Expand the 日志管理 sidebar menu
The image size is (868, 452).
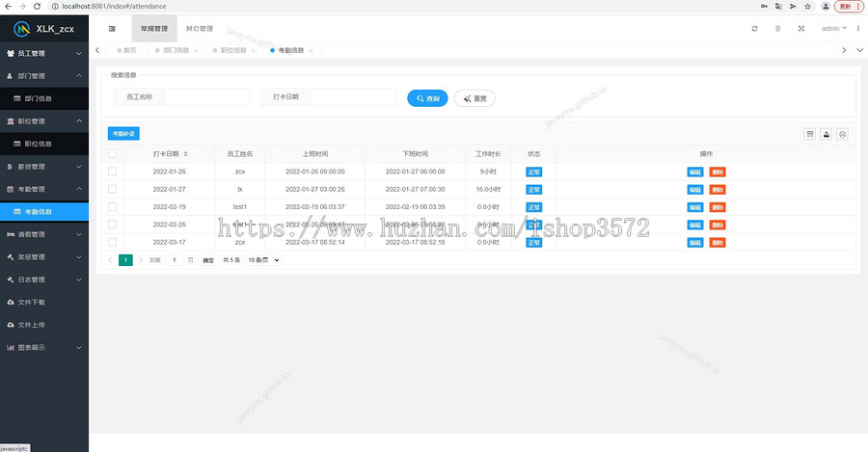pos(44,279)
